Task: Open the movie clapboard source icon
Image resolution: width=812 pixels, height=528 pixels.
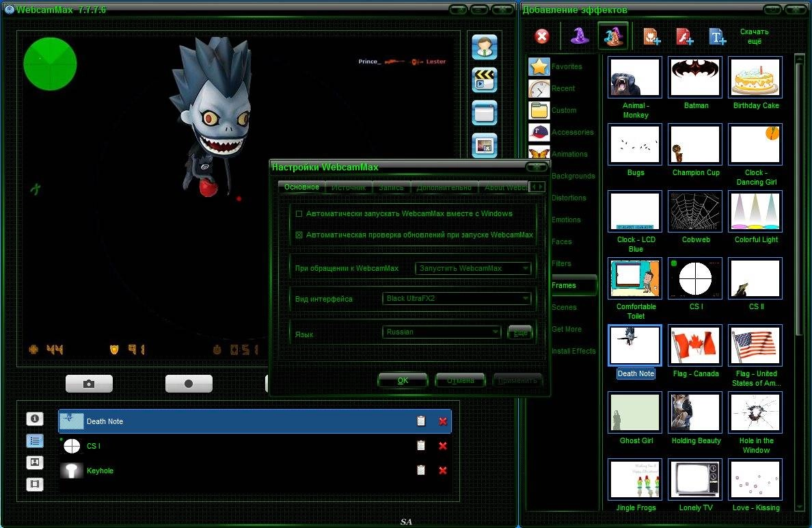Action: tap(484, 80)
